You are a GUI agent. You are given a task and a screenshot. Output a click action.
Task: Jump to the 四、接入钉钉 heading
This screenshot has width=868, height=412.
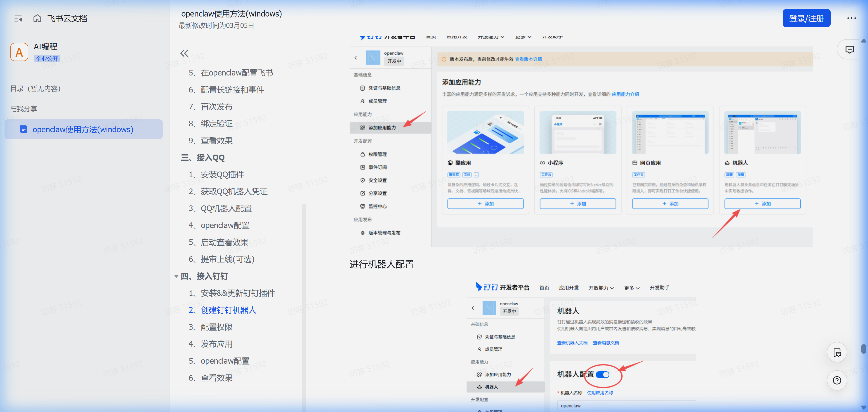[x=205, y=276]
